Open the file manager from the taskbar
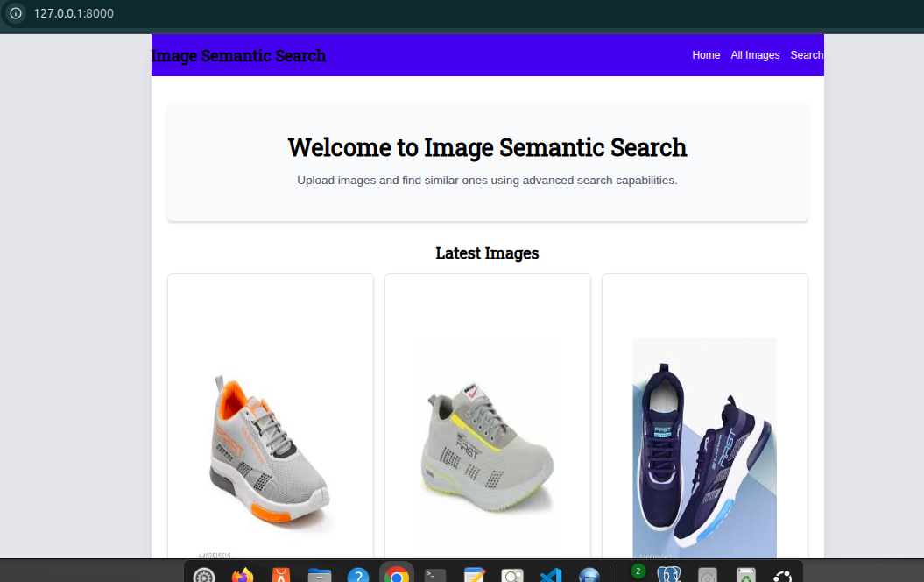Viewport: 924px width, 582px height. pyautogui.click(x=320, y=574)
